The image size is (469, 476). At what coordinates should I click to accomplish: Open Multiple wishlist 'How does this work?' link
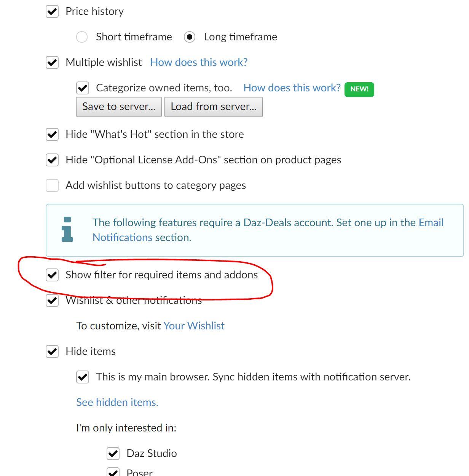[199, 62]
